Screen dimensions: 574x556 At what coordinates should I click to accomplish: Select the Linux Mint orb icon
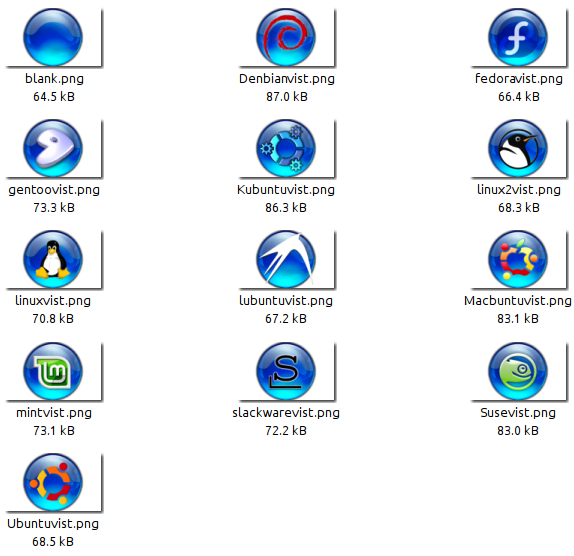coord(53,371)
